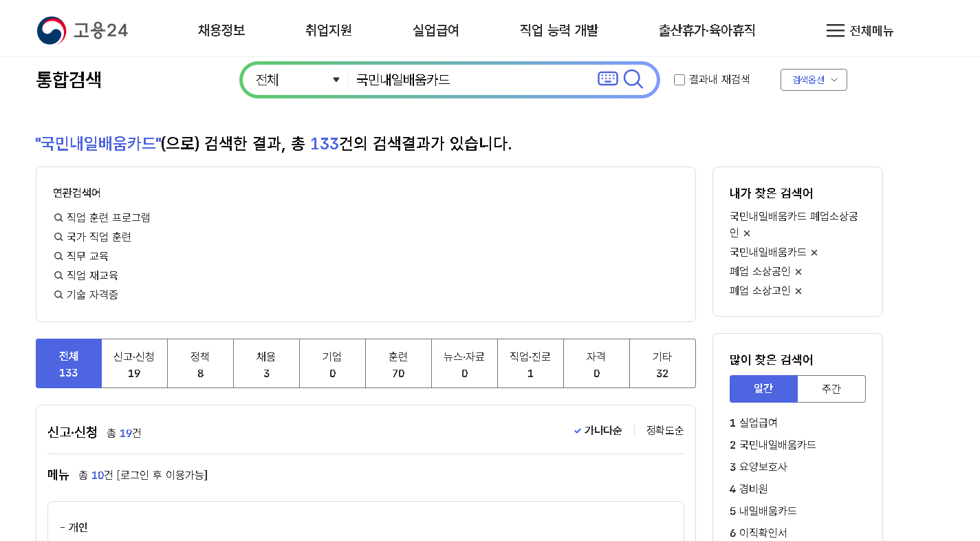The image size is (980, 541).
Task: Click magnifier icon beside 직업 재교육
Action: [x=58, y=275]
